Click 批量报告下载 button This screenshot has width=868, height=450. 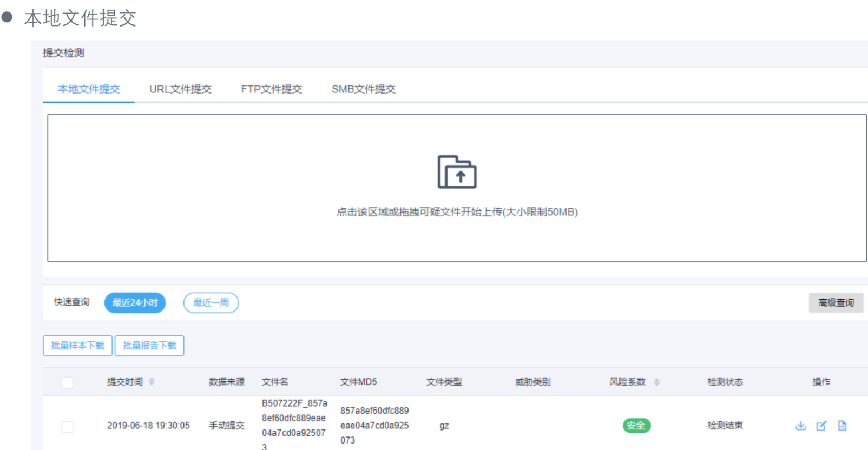149,346
